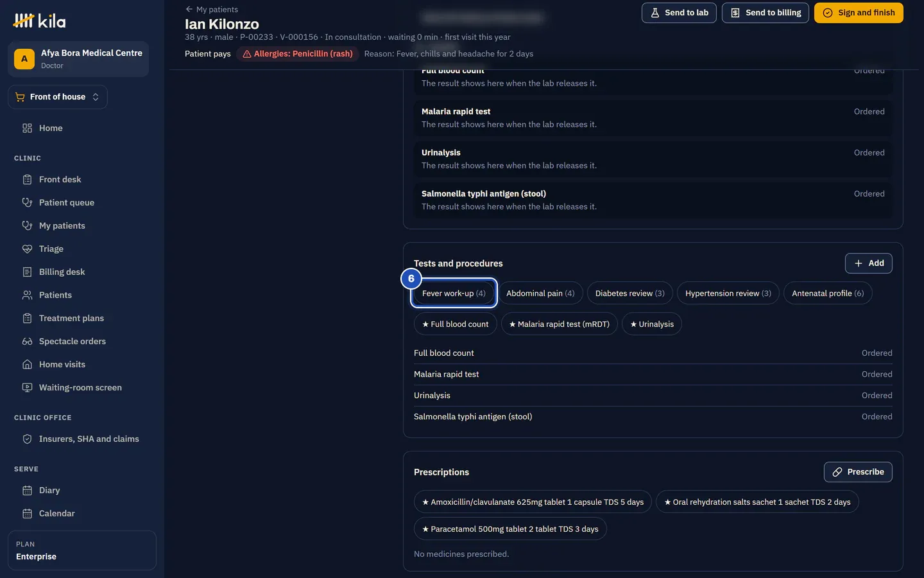Click the Insurers, SHA and claims shield icon
This screenshot has height=578, width=924.
click(27, 439)
